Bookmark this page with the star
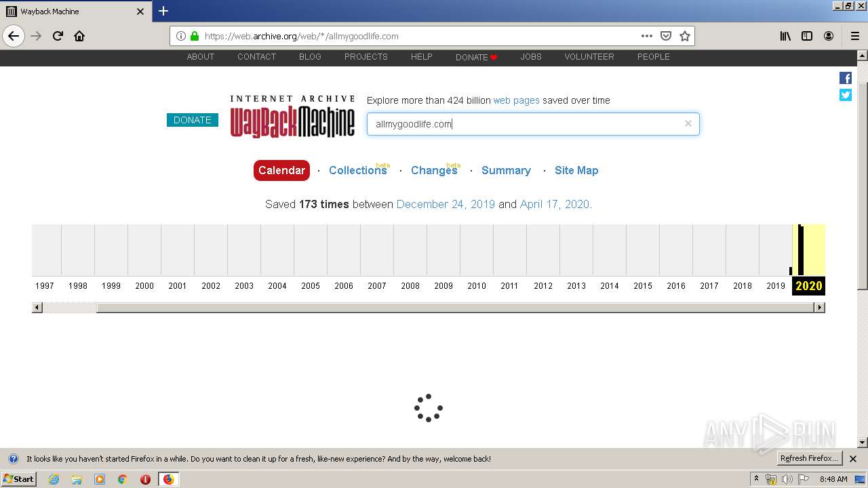The image size is (868, 488). pos(685,36)
